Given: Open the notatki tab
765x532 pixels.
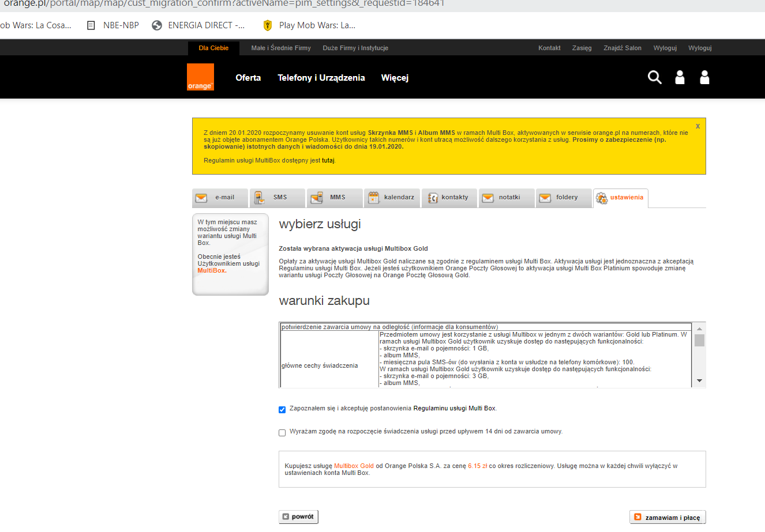Looking at the screenshot, I should pyautogui.click(x=509, y=198).
